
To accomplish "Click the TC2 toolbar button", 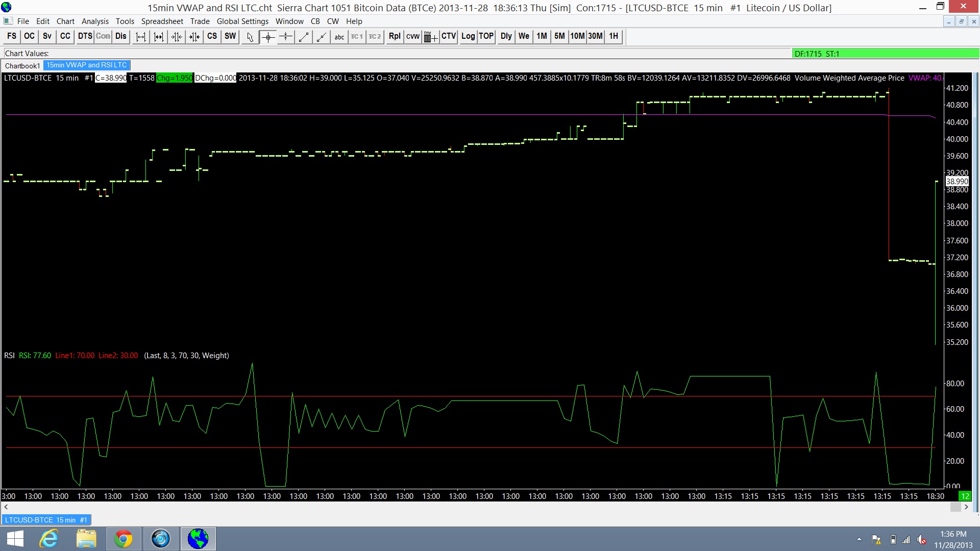I will click(x=375, y=37).
